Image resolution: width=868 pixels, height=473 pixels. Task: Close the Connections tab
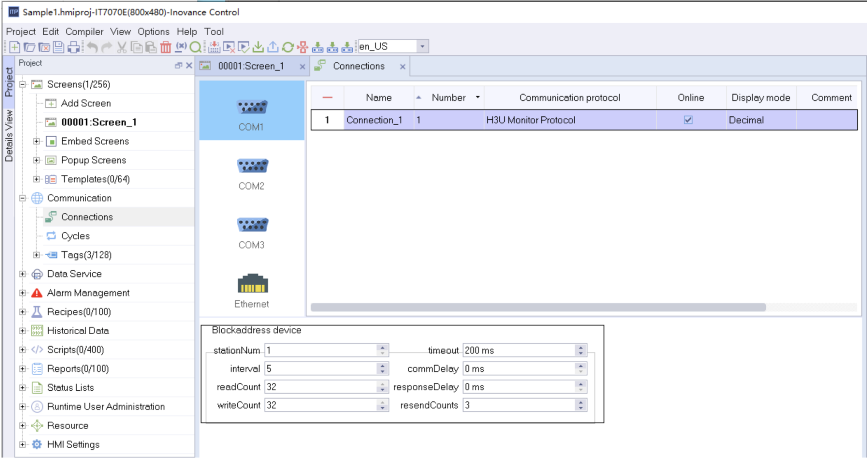[x=403, y=67]
